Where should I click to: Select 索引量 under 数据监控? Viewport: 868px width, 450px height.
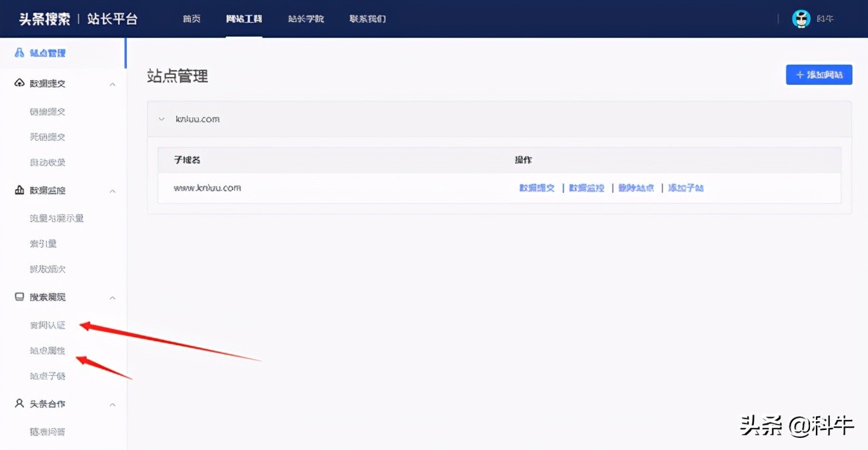(x=43, y=243)
